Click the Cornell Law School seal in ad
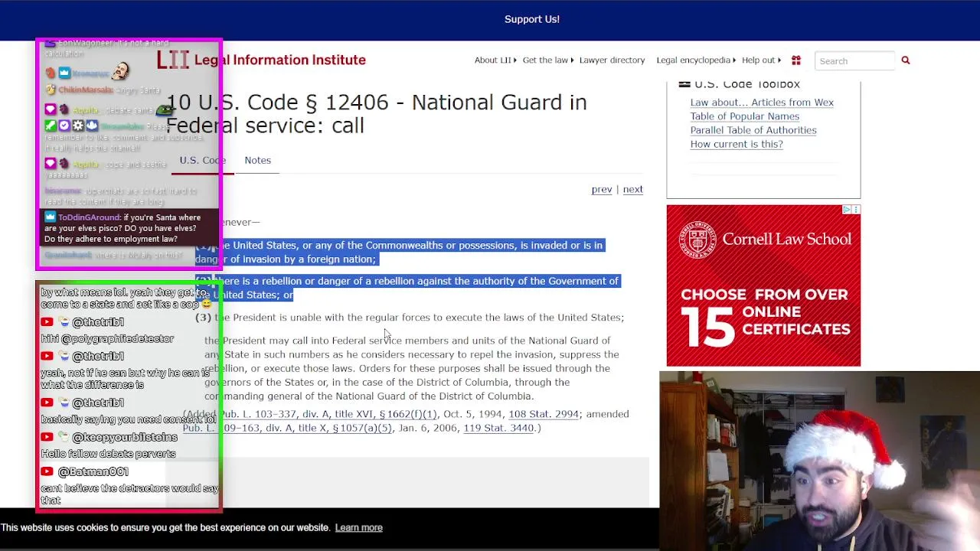This screenshot has height=551, width=980. click(697, 240)
